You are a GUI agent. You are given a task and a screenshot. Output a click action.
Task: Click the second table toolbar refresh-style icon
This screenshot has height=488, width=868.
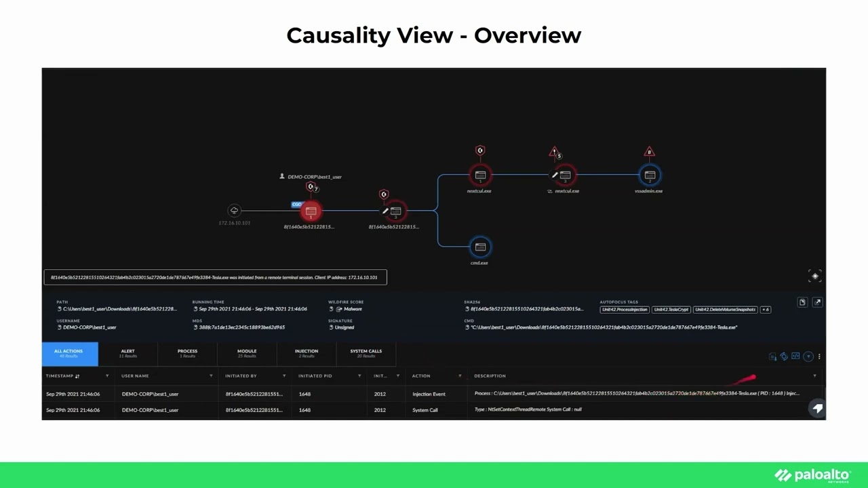[784, 357]
